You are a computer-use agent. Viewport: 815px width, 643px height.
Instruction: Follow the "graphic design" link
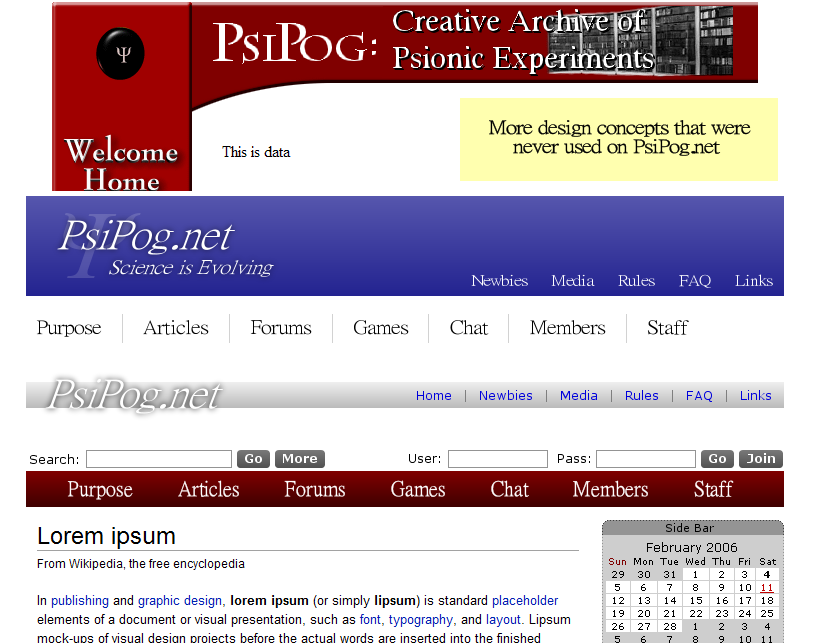click(x=180, y=601)
